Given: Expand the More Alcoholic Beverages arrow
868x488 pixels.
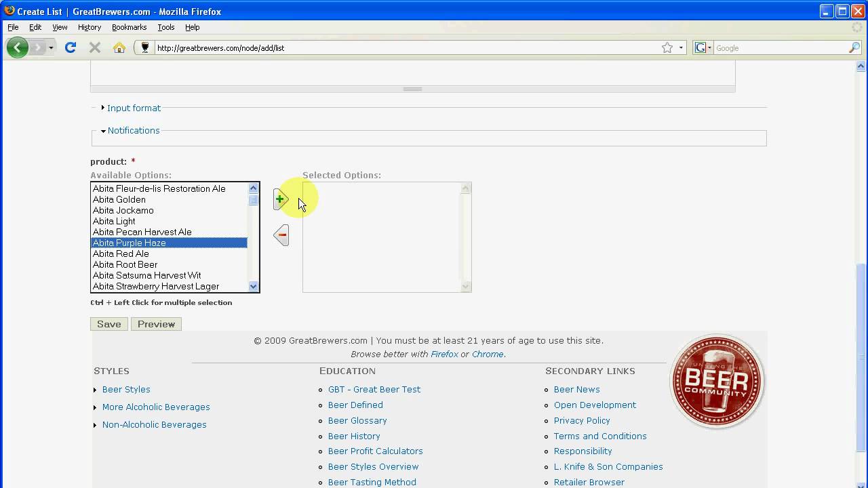Looking at the screenshot, I should tap(96, 407).
